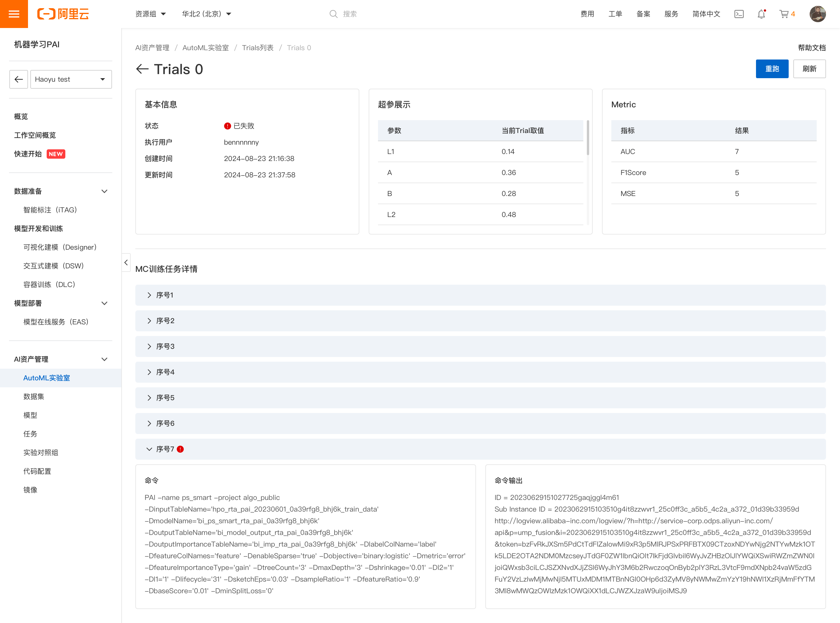The height and width of the screenshot is (623, 840).
Task: Open 数据集 in the sidebar
Action: coord(34,396)
